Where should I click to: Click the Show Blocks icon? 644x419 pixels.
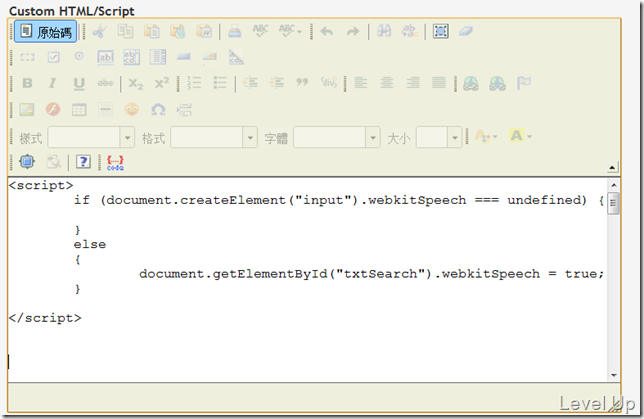[53, 161]
